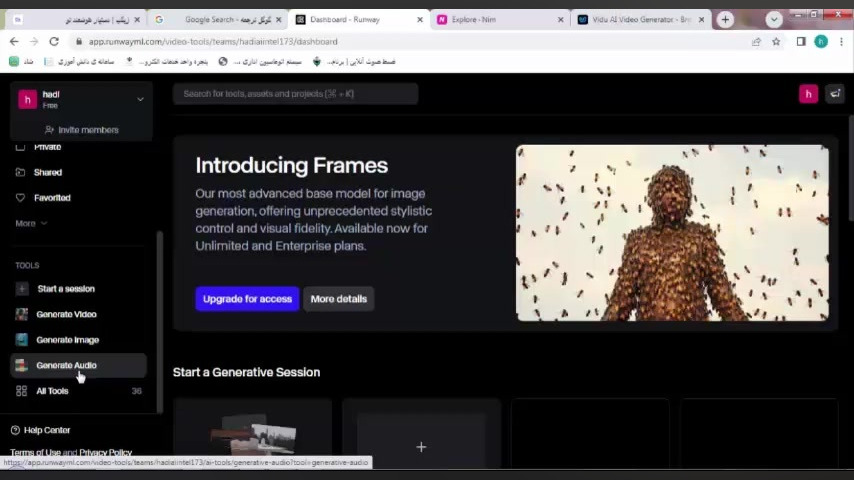
Task: Expand the More section in sidebar
Action: click(x=31, y=223)
